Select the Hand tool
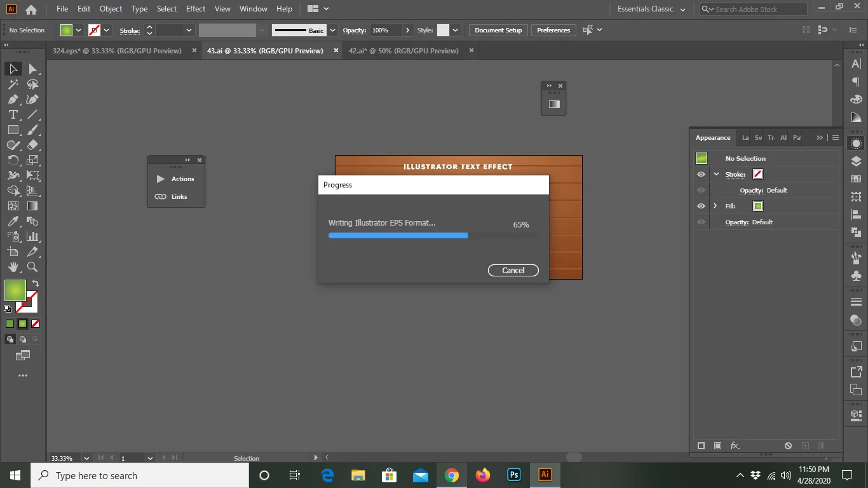The image size is (868, 488). coord(13,267)
